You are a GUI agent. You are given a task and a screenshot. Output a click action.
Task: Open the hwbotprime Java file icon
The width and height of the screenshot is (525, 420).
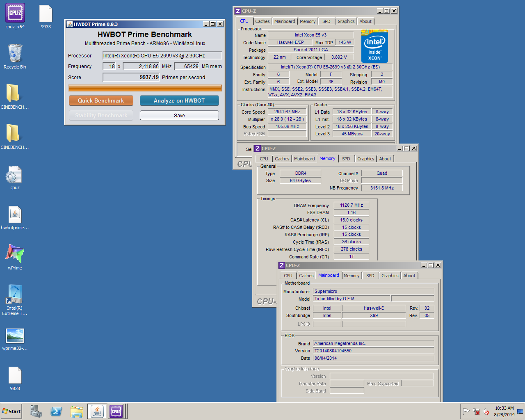pyautogui.click(x=15, y=217)
